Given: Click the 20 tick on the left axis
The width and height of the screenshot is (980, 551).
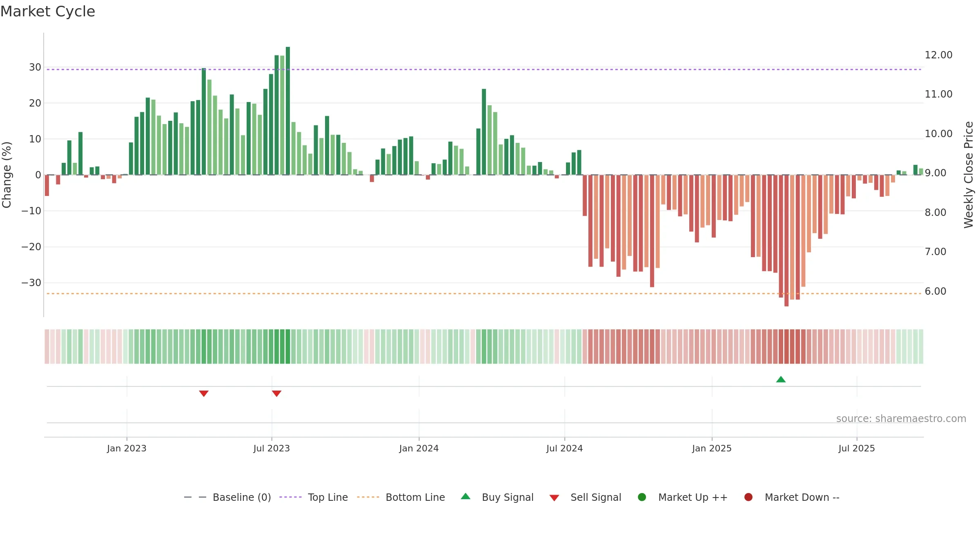Looking at the screenshot, I should (x=35, y=103).
